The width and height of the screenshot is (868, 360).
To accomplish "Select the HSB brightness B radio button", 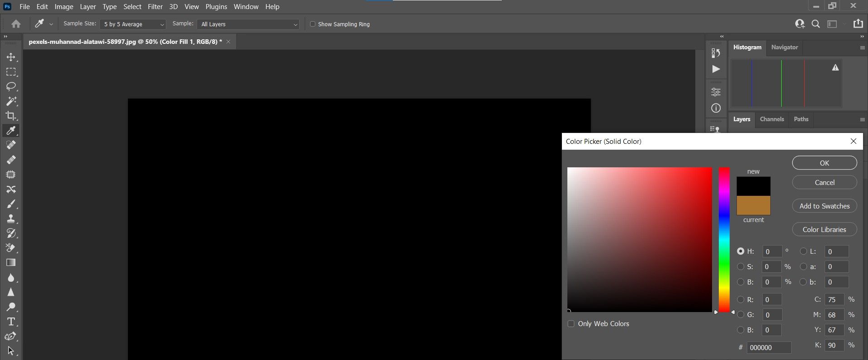I will 741,282.
